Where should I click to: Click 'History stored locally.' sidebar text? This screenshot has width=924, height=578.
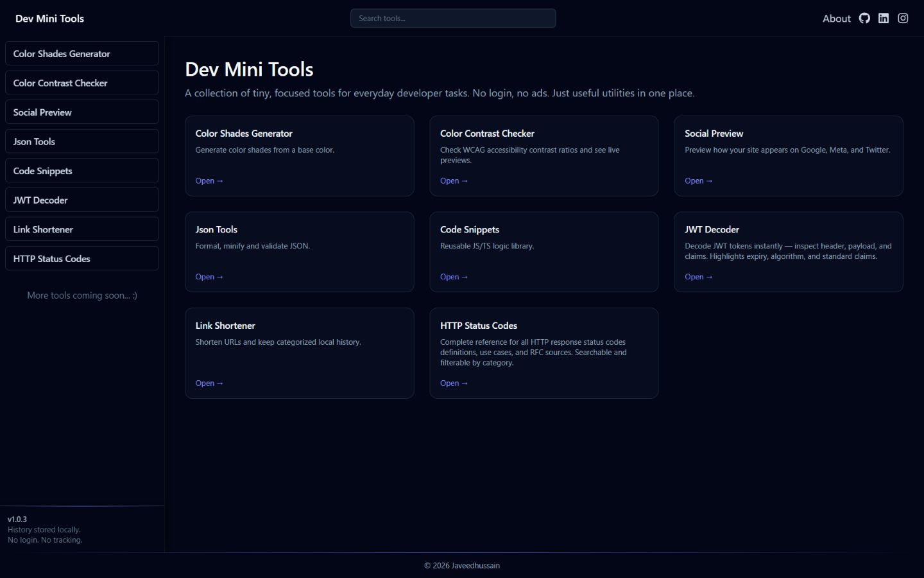[x=44, y=530]
